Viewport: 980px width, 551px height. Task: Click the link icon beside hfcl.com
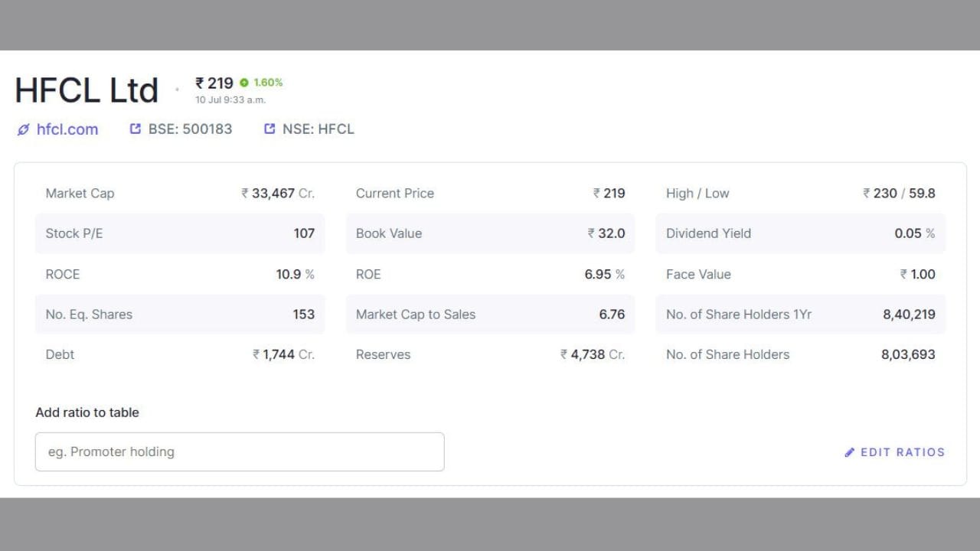(x=23, y=129)
